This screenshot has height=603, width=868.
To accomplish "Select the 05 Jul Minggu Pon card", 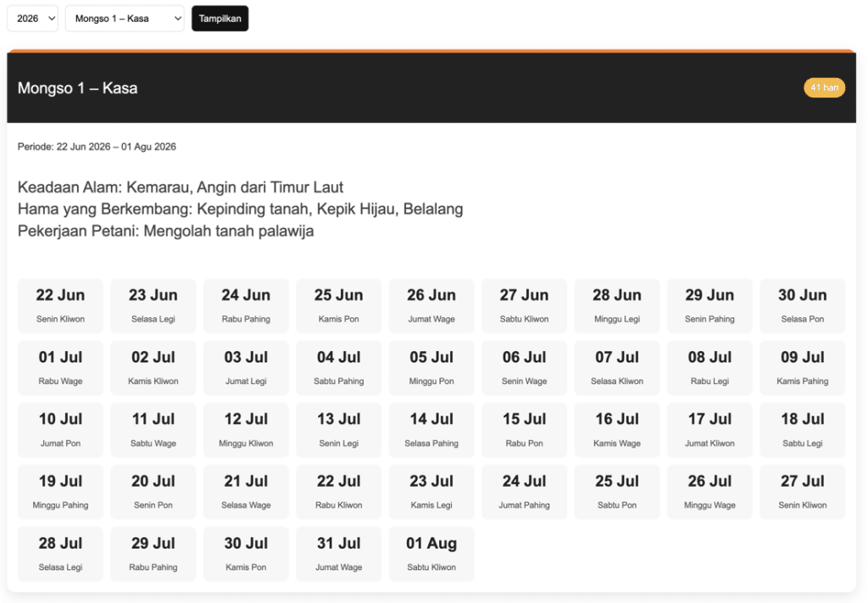I will click(431, 367).
